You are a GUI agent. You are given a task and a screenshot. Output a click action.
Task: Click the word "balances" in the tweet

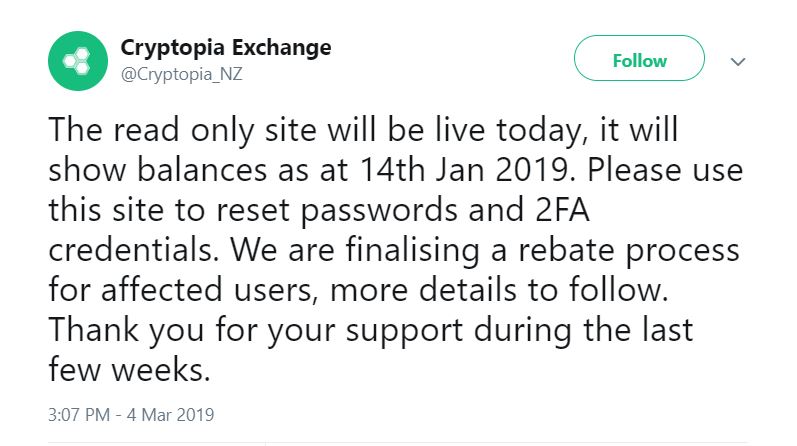pos(220,171)
